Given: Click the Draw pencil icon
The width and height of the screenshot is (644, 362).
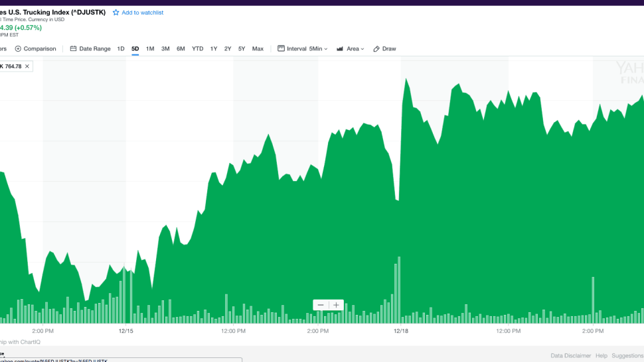Looking at the screenshot, I should pyautogui.click(x=376, y=49).
